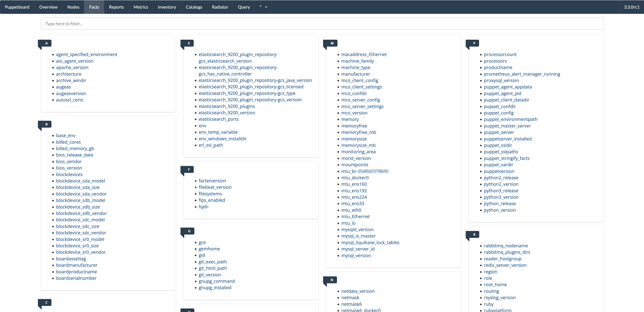Open the git_version fact link
The height and width of the screenshot is (312, 644).
(x=210, y=275)
